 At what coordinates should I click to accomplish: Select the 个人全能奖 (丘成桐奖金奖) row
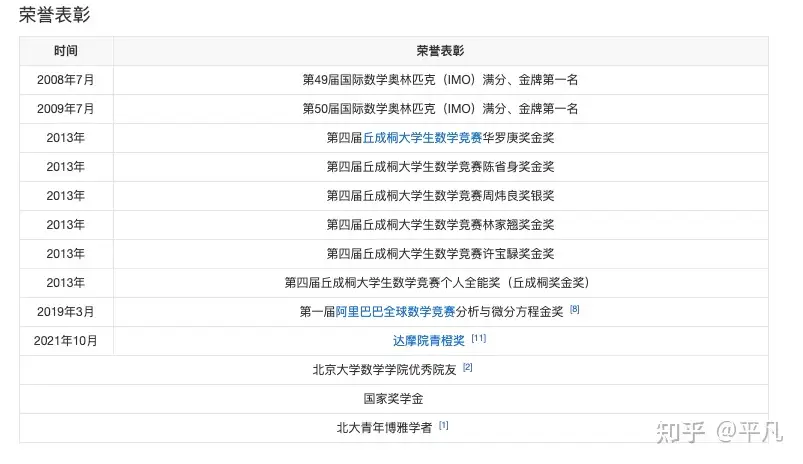[394, 283]
